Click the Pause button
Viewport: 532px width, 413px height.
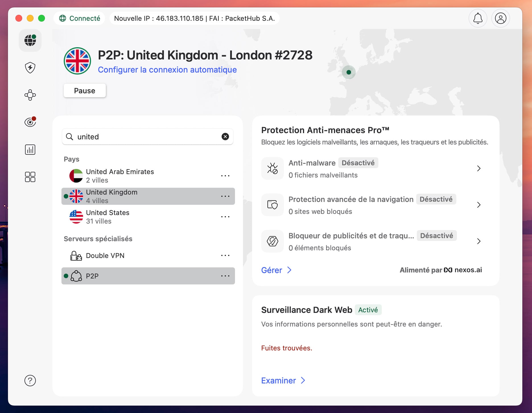click(84, 90)
